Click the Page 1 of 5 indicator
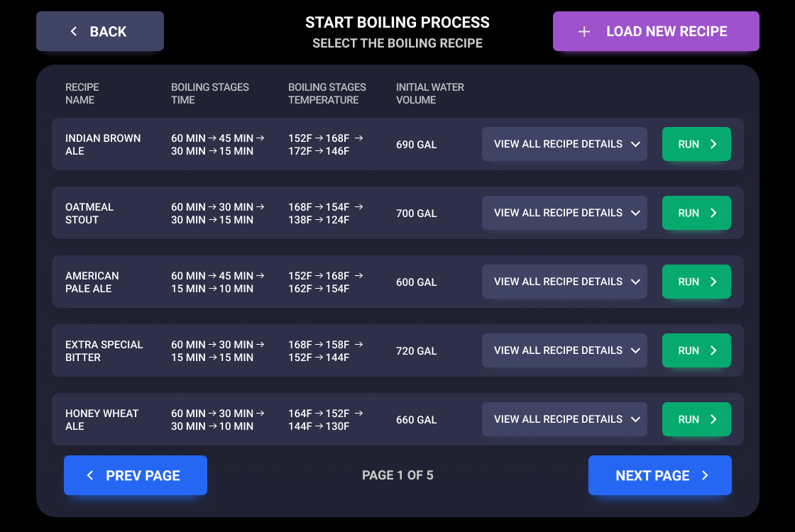The width and height of the screenshot is (795, 532). tap(397, 475)
